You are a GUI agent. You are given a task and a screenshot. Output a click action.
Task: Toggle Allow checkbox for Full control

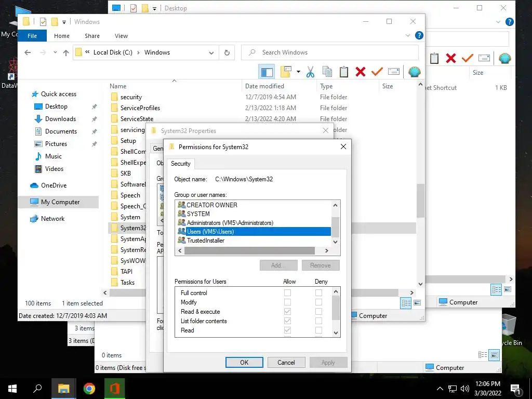(x=287, y=293)
